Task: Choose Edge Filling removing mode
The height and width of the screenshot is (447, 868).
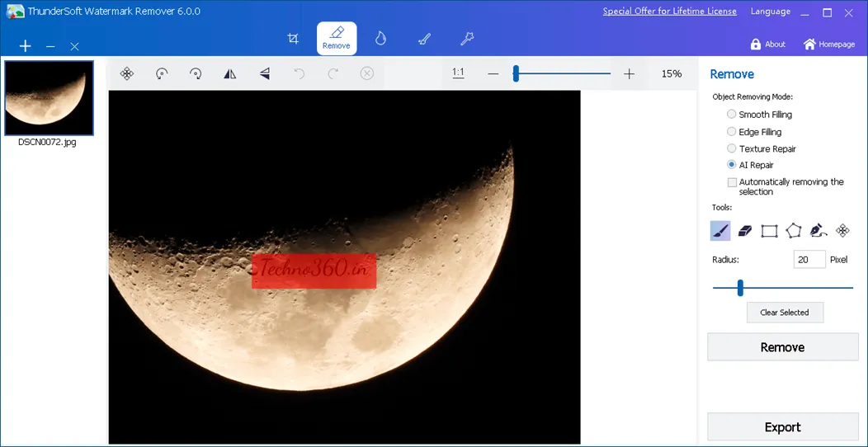Action: 732,132
